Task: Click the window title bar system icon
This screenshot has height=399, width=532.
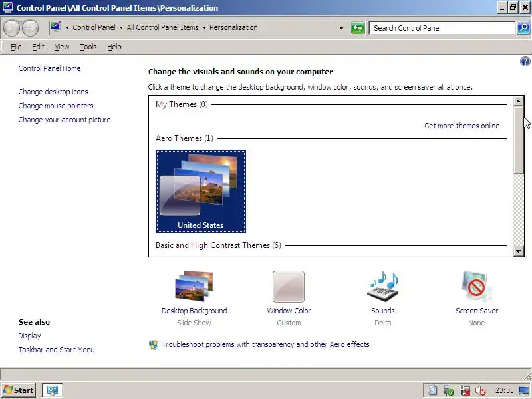Action: tap(8, 7)
